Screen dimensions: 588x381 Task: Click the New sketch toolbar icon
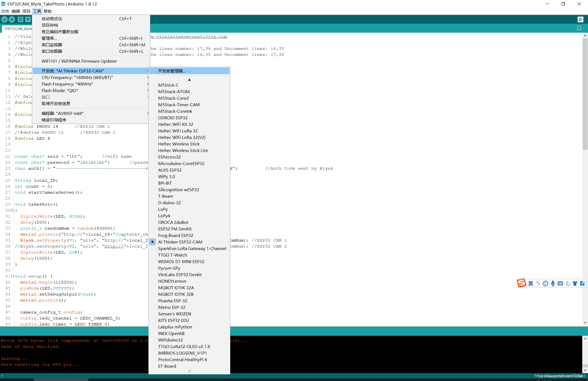click(20, 19)
